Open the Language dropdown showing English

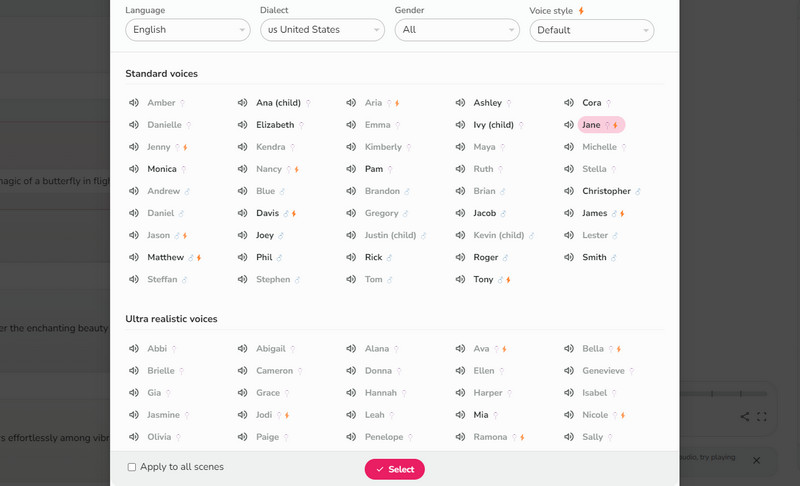point(187,30)
